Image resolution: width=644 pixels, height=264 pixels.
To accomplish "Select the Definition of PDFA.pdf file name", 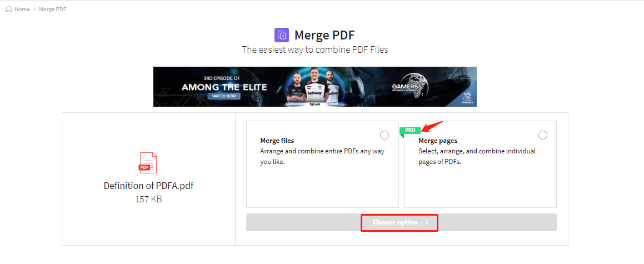I will [148, 186].
